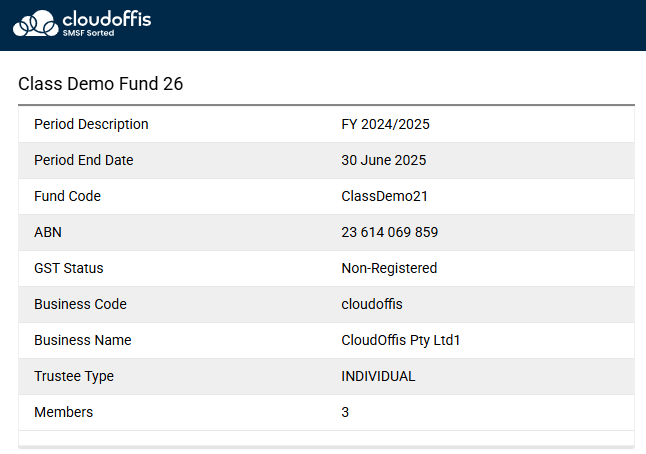Click the Members row label

(x=62, y=412)
